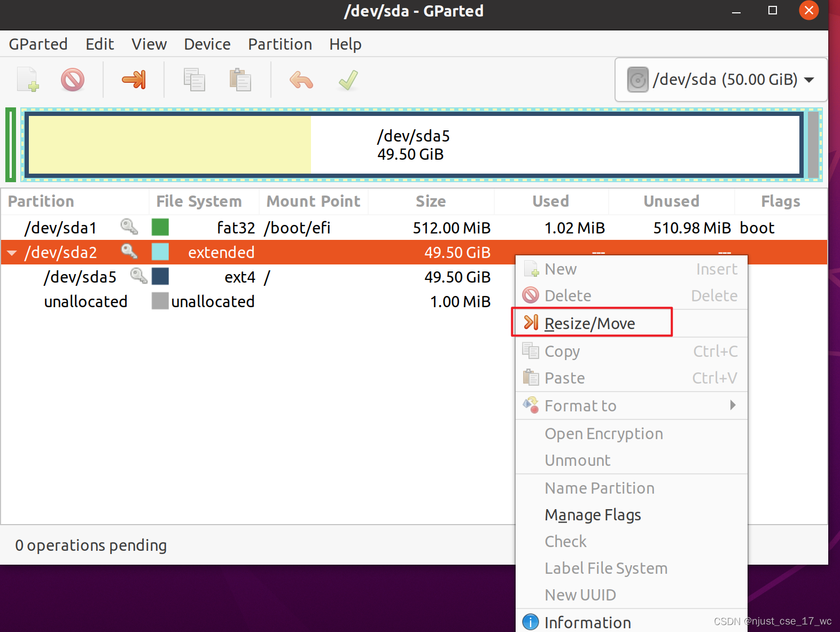Click the Flags column header
The width and height of the screenshot is (840, 632).
781,201
